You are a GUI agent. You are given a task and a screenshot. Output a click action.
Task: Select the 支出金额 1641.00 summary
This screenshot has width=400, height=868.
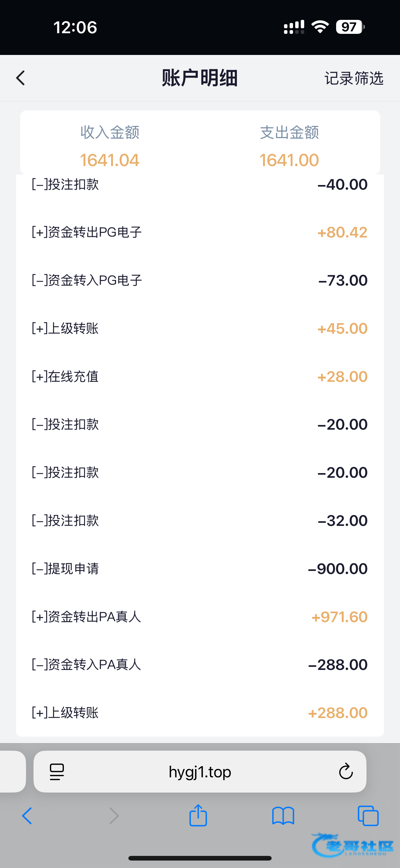289,146
